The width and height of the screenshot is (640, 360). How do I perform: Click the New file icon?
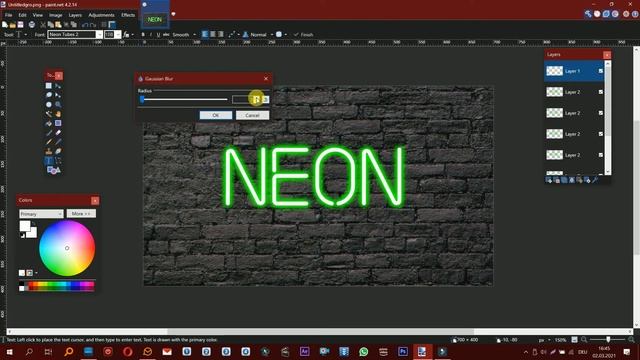tap(5, 25)
